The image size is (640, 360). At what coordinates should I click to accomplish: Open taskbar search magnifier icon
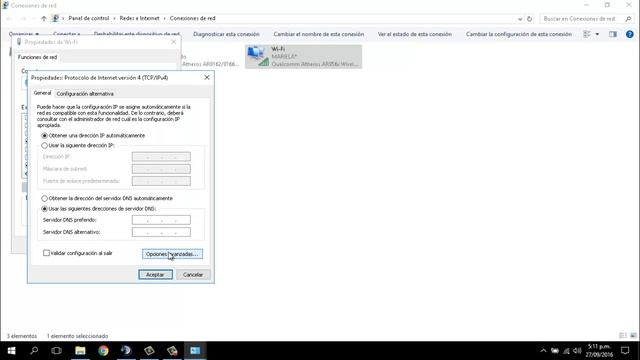pyautogui.click(x=34, y=351)
